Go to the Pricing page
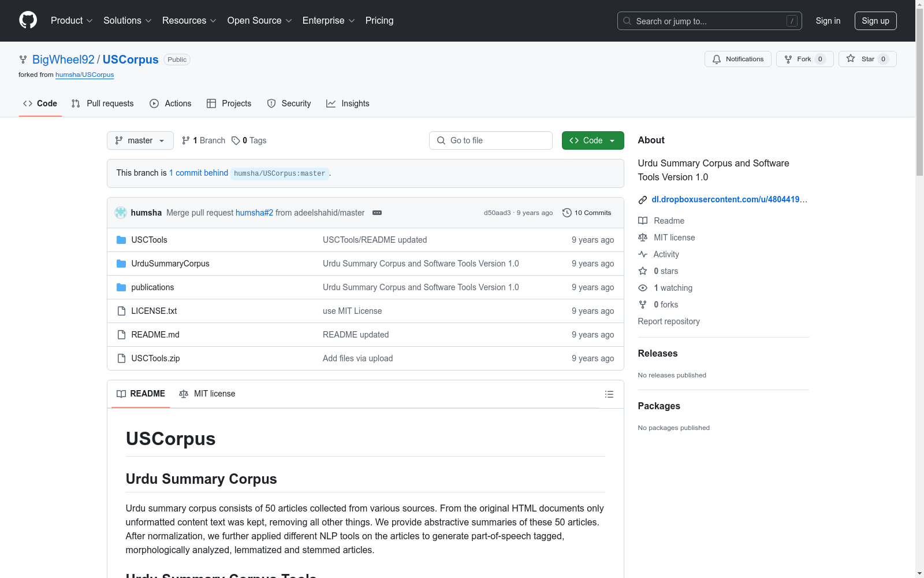This screenshot has width=924, height=578. point(379,21)
